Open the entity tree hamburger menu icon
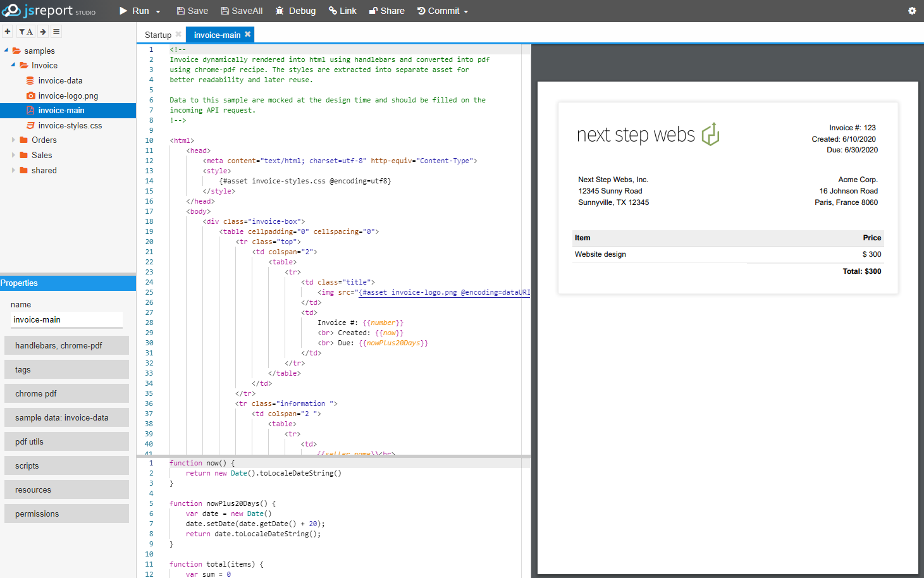The width and height of the screenshot is (924, 578). (x=56, y=31)
